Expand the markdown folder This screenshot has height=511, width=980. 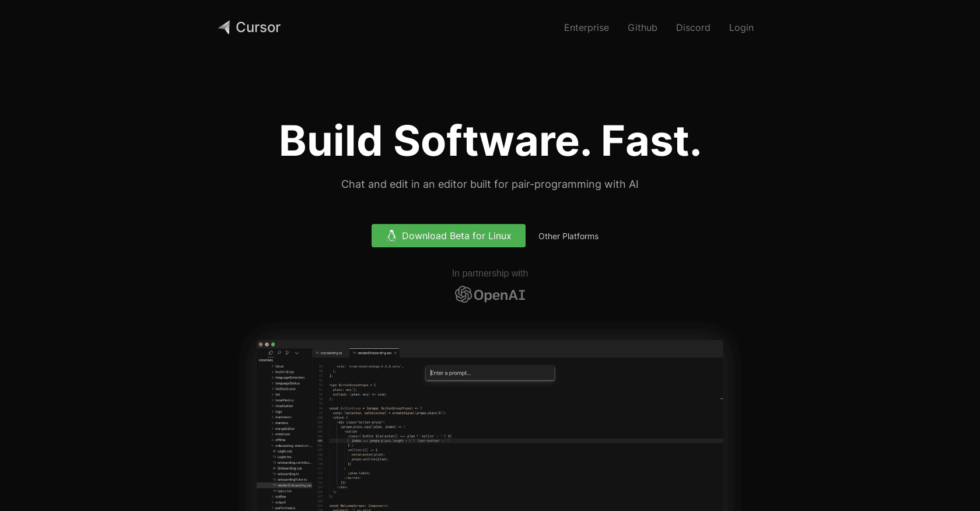283,417
